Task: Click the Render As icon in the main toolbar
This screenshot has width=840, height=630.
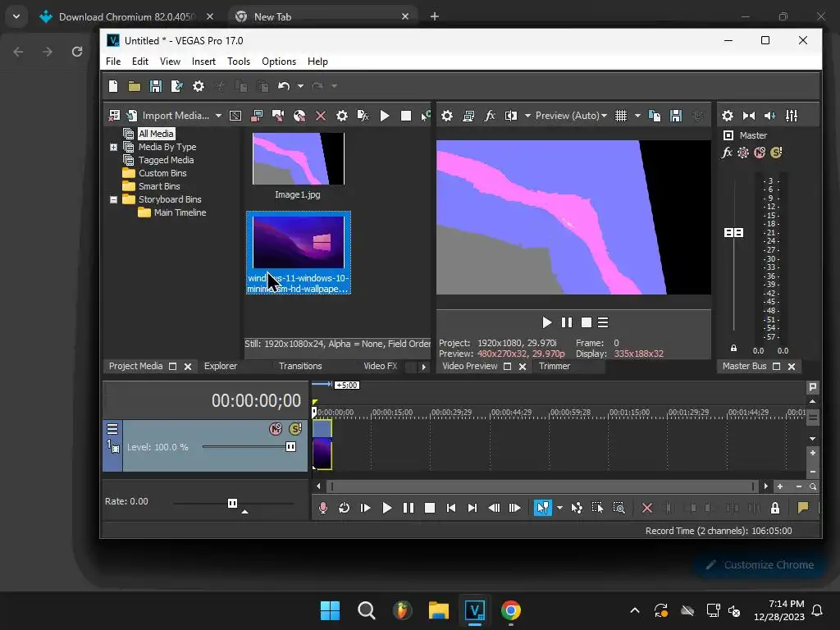Action: [177, 86]
